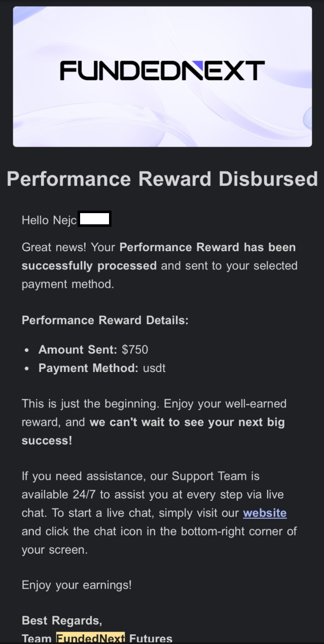Click the "Enjoy your earnings!" line
Viewport: 324px width, 644px height.
(77, 585)
